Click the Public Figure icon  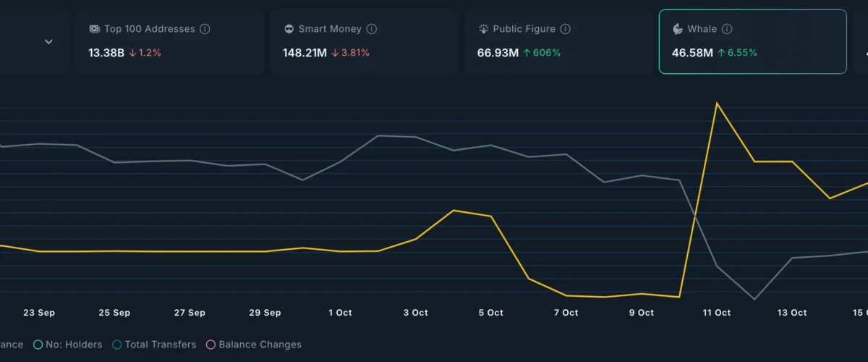[x=483, y=29]
